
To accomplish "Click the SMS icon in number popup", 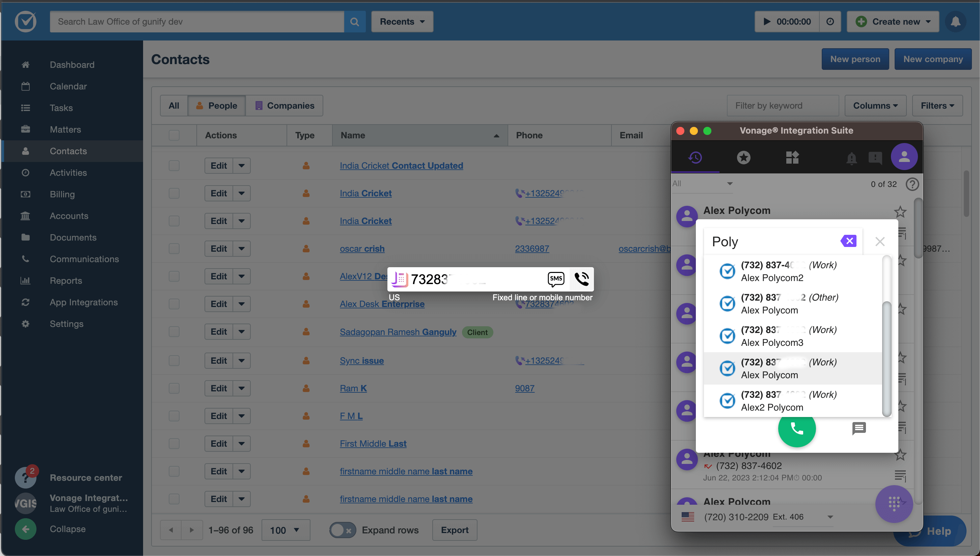I will point(556,279).
